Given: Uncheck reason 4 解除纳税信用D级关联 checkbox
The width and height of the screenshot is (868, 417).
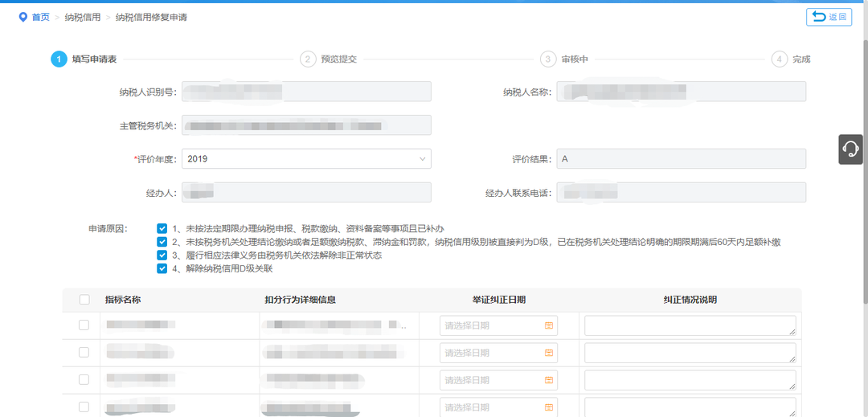Looking at the screenshot, I should pos(162,269).
